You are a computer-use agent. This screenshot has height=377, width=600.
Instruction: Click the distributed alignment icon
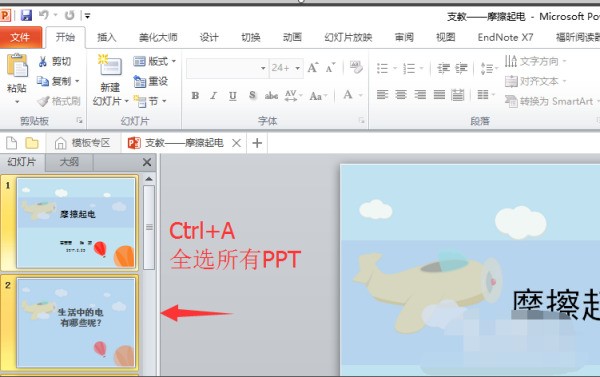[458, 94]
